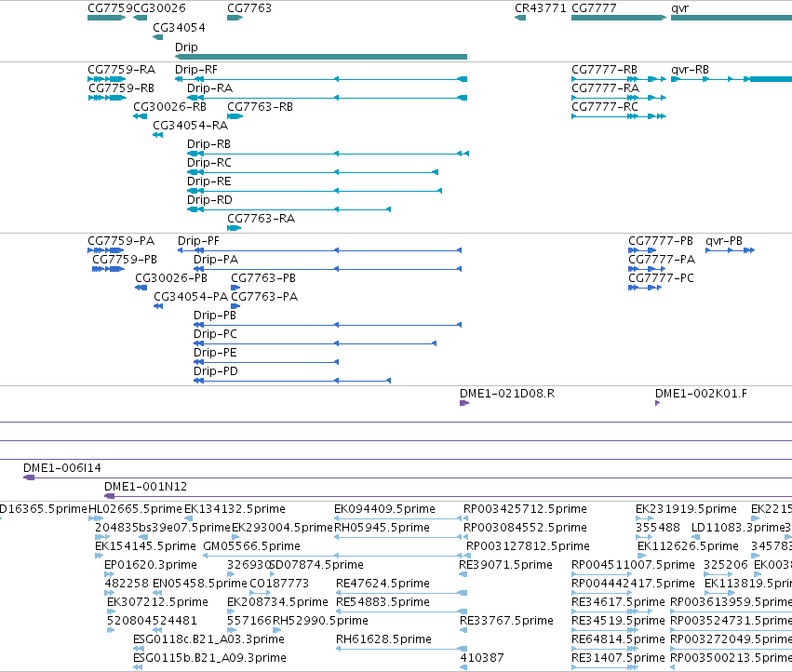Click the qvr-RB transcript label
The width and height of the screenshot is (792, 672).
[x=690, y=70]
